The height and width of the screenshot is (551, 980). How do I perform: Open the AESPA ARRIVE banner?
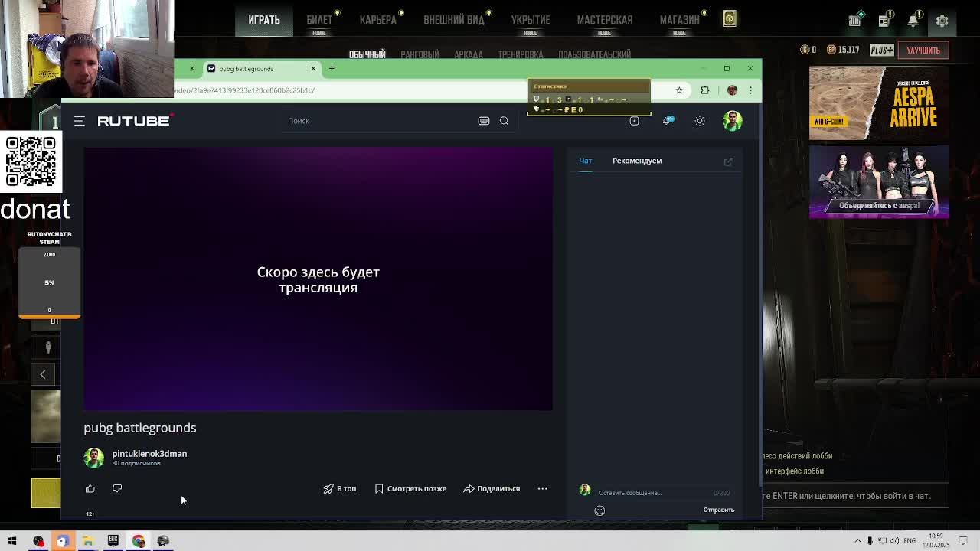[879, 103]
